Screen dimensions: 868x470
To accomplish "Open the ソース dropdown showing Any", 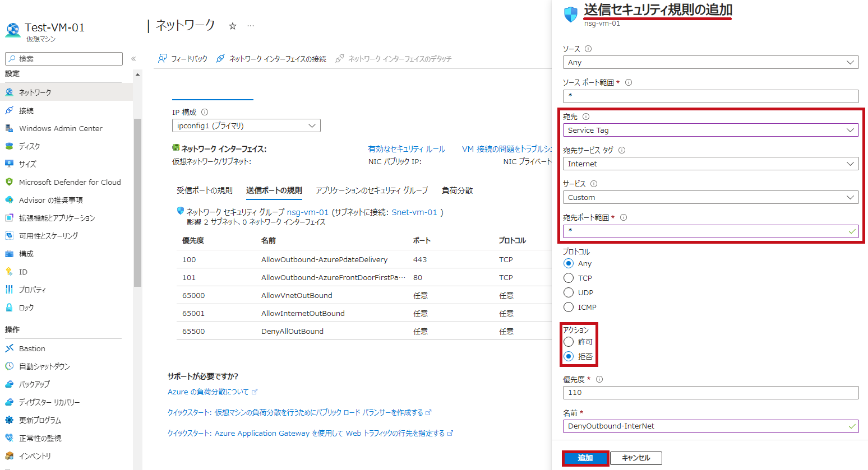I will click(710, 62).
